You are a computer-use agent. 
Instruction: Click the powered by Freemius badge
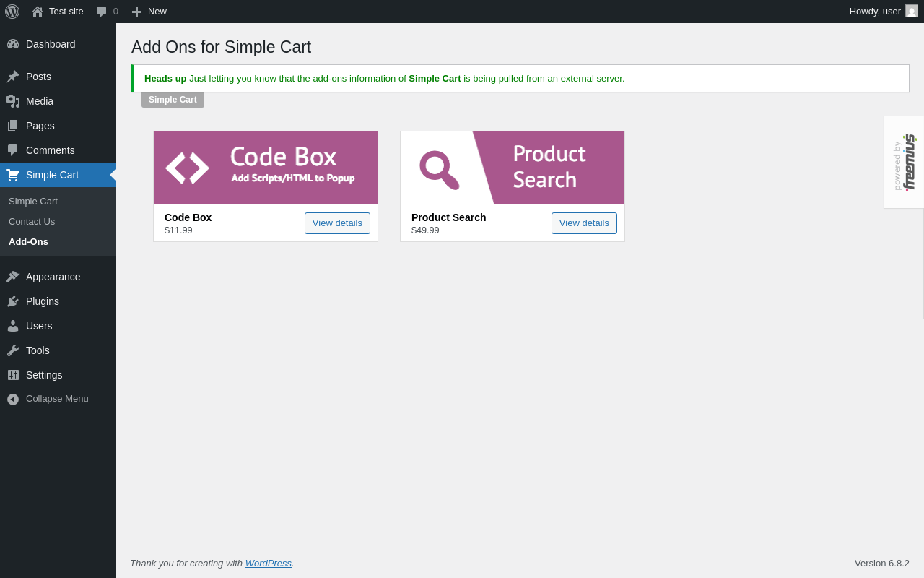pos(904,162)
